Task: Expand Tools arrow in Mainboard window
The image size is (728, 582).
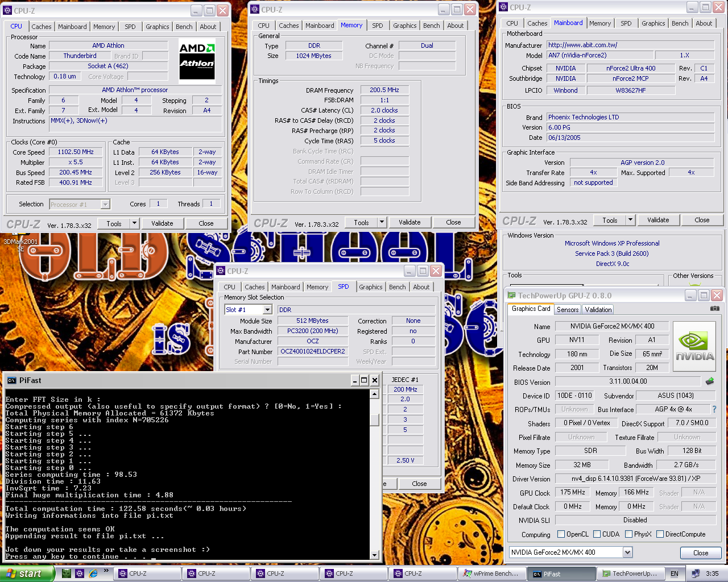Action: pyautogui.click(x=631, y=220)
